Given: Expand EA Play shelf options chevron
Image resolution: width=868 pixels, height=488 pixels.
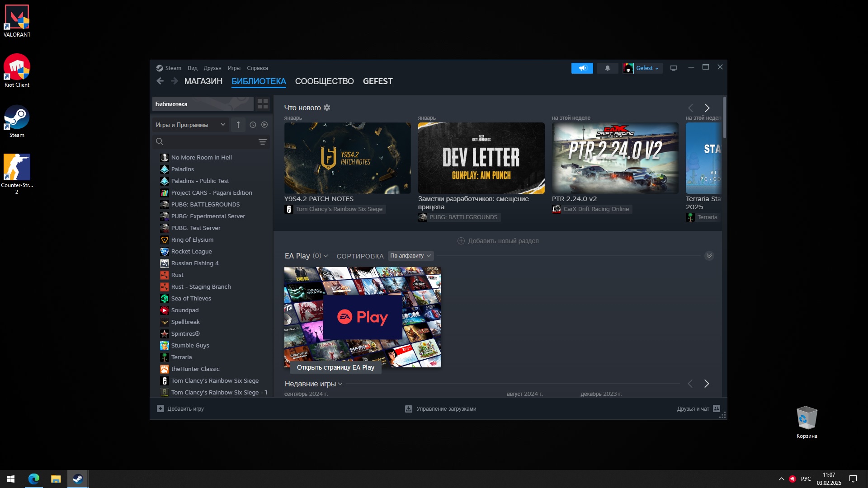Looking at the screenshot, I should 326,256.
